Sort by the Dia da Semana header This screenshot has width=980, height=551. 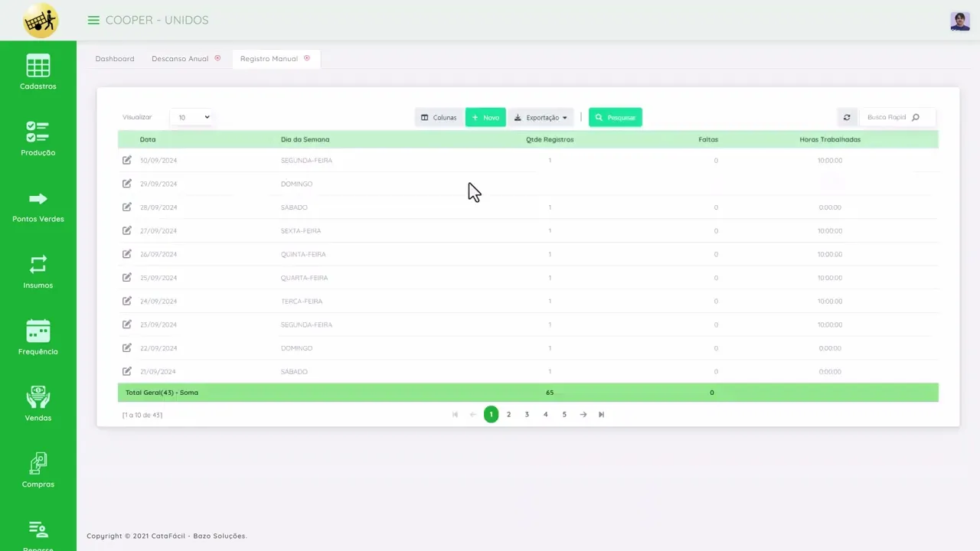(305, 139)
